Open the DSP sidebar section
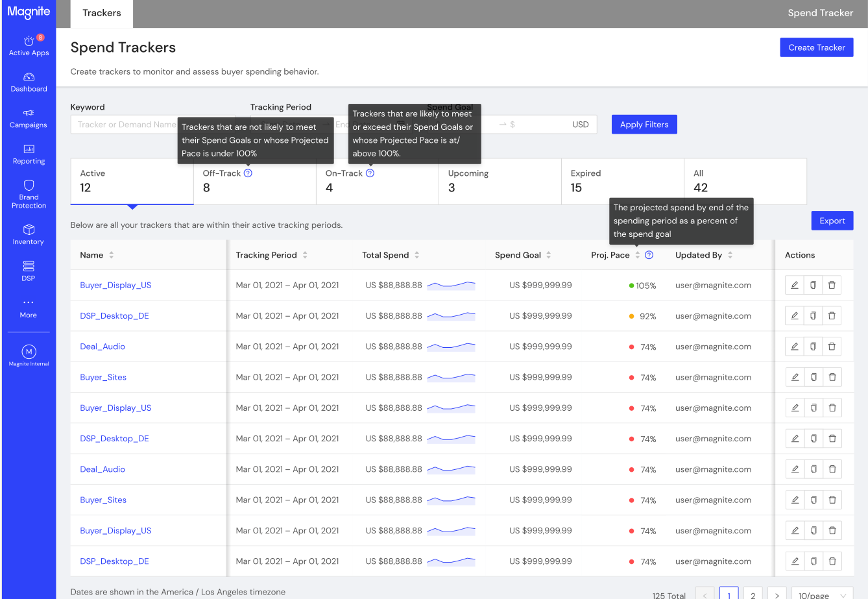This screenshot has height=599, width=868. pos(29,271)
